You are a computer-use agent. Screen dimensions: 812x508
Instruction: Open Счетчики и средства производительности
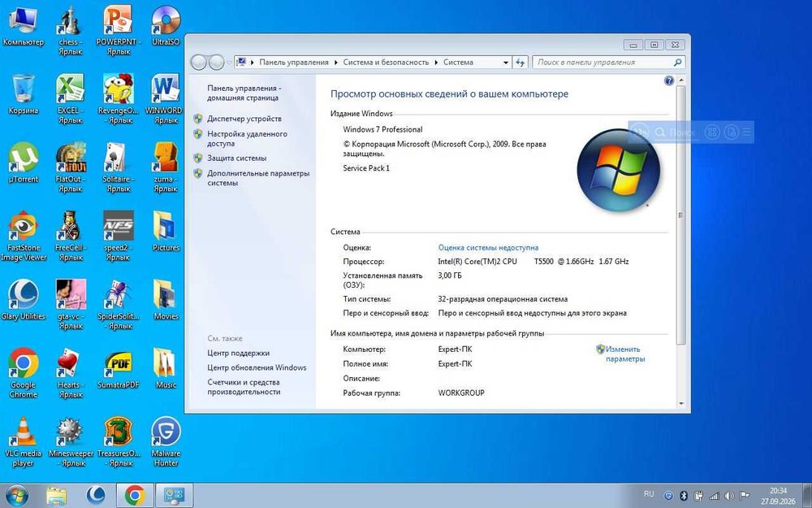click(244, 387)
